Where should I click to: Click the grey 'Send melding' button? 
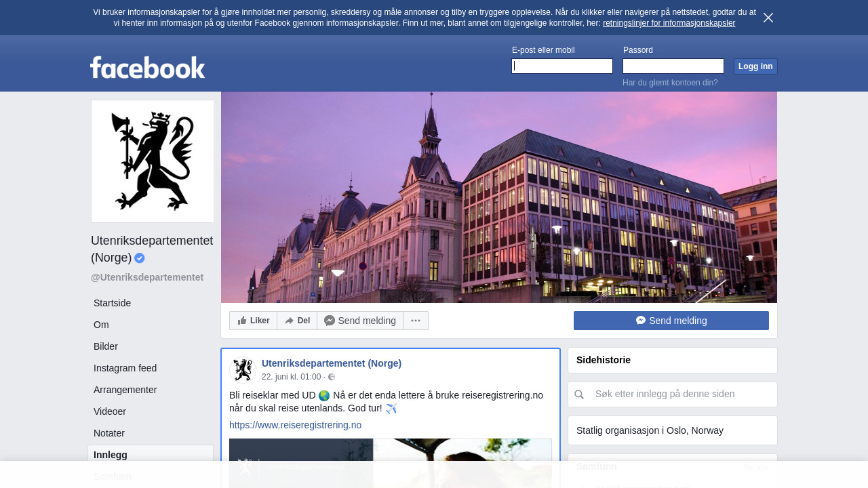tap(360, 321)
